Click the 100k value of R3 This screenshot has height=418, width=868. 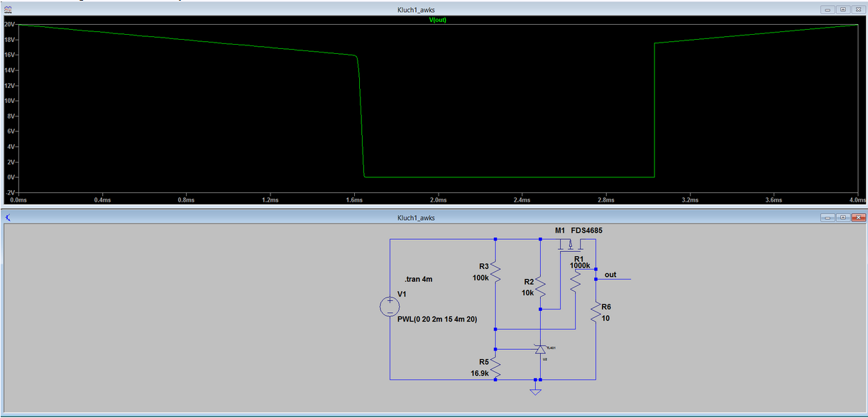coord(480,277)
